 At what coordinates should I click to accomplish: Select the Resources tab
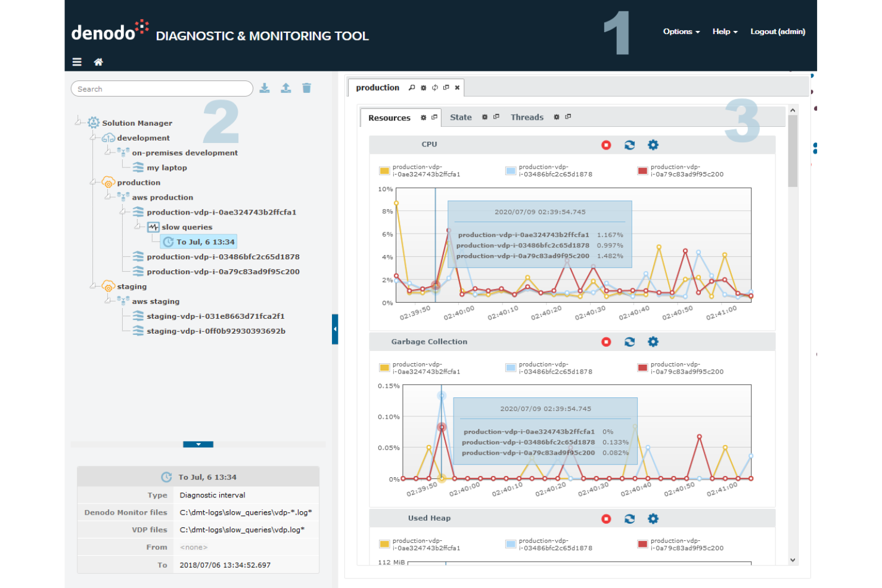(x=389, y=118)
